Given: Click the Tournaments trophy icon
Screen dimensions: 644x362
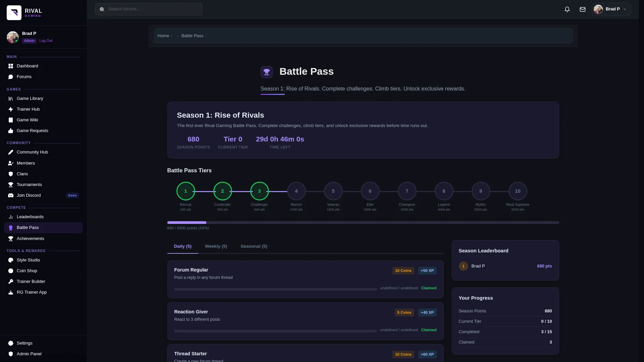Looking at the screenshot, I should coord(11,185).
